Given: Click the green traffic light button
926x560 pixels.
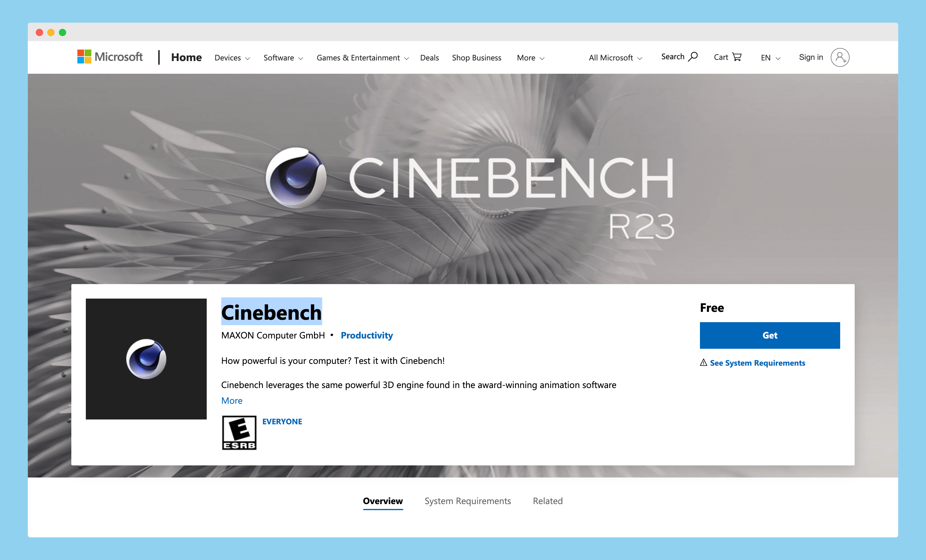Looking at the screenshot, I should coord(63,32).
